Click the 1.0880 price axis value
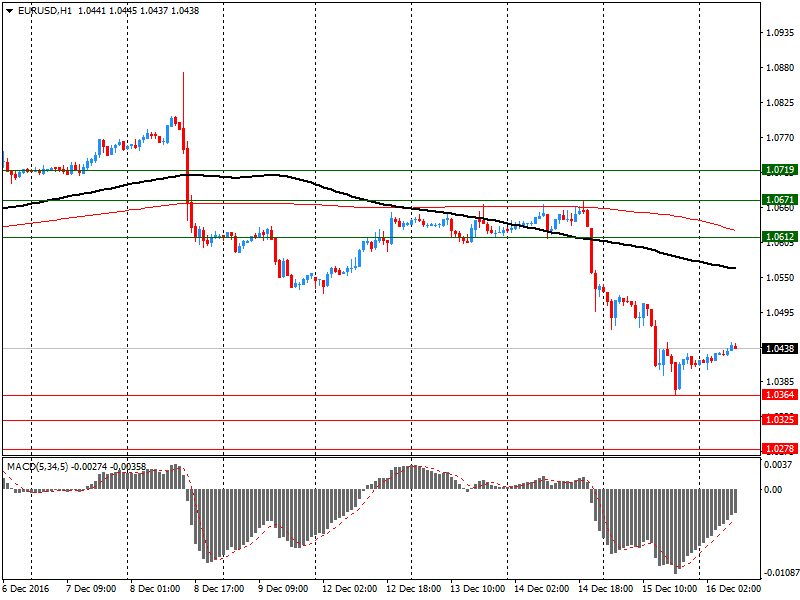This screenshot has height=600, width=800. click(781, 68)
